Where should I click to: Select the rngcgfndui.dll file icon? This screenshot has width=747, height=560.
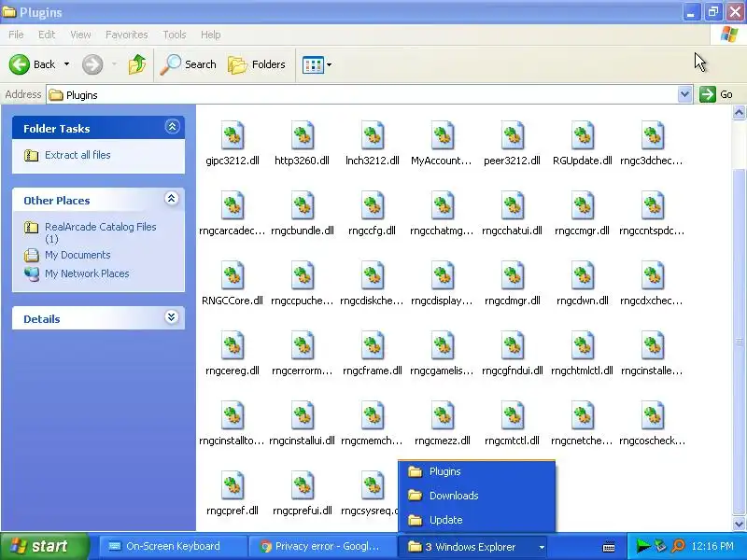point(513,345)
